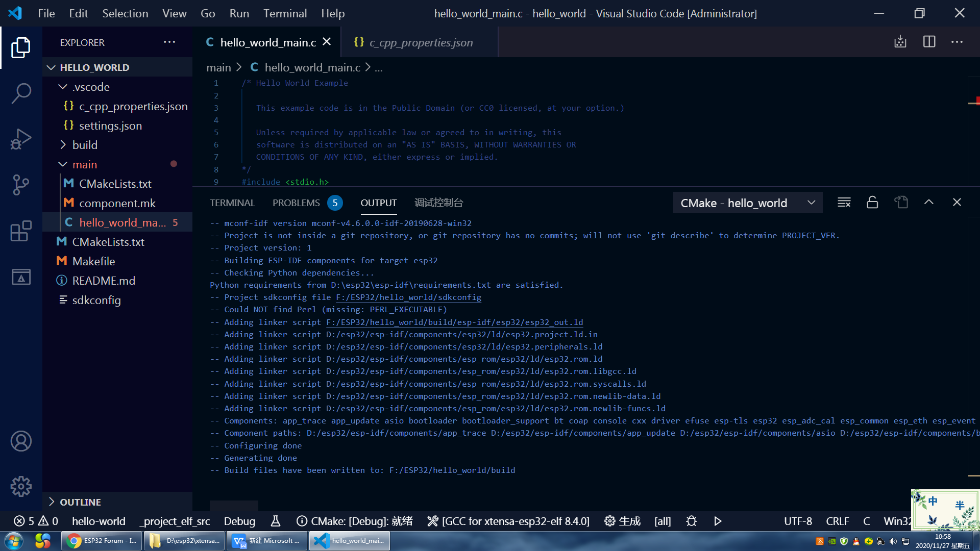Screen dimensions: 980x551
Task: Follow the esp32_out.ld linker script link
Action: click(454, 322)
